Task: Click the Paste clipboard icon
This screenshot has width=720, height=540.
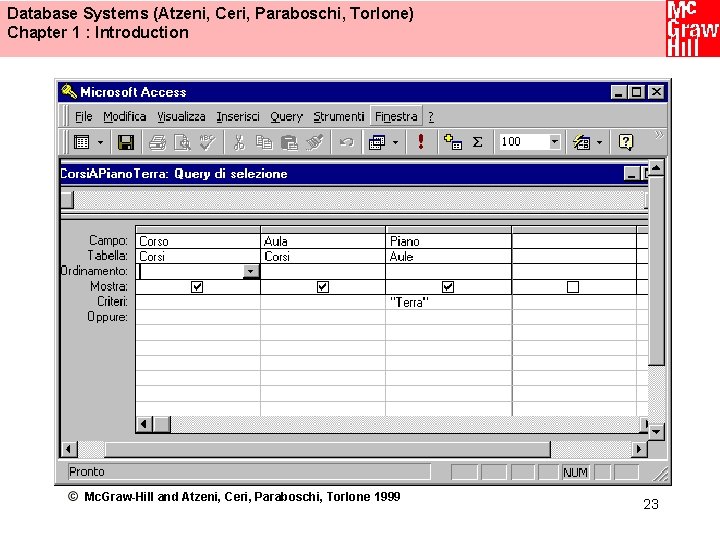Action: pos(289,143)
